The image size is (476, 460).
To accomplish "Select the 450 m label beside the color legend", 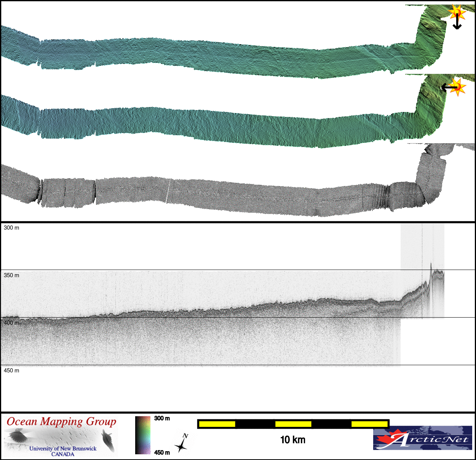I will click(x=162, y=452).
